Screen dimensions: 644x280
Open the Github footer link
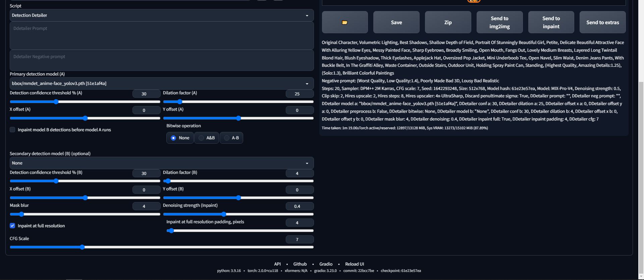coord(300,264)
